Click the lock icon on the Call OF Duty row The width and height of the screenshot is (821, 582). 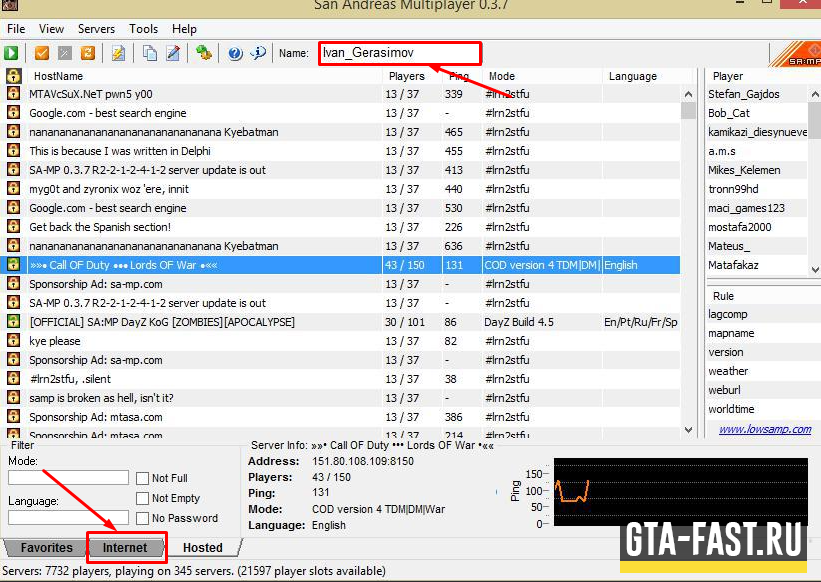(x=14, y=265)
